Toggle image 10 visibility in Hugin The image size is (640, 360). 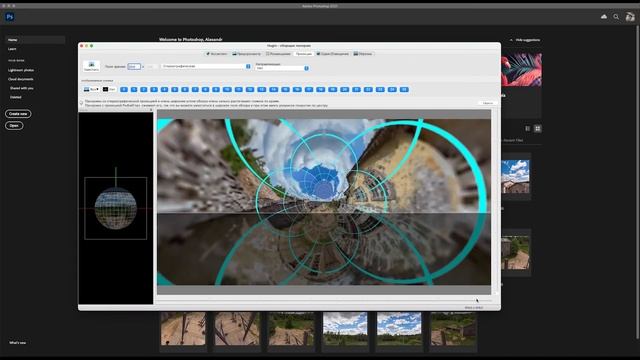point(227,89)
